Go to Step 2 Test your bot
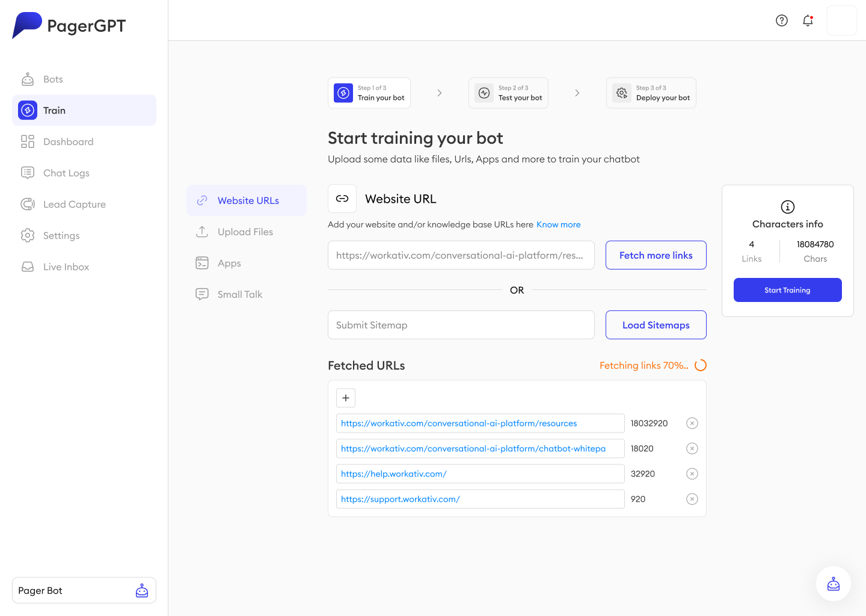The height and width of the screenshot is (616, 866). coord(508,93)
